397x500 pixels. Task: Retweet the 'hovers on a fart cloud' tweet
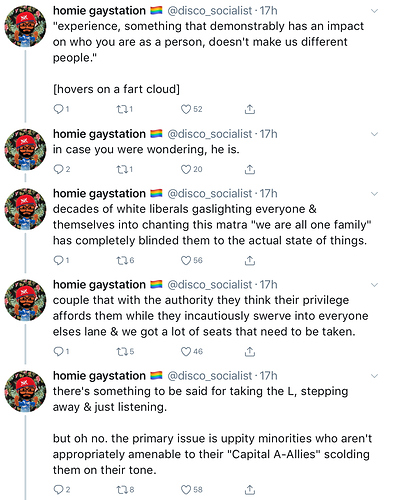click(121, 109)
